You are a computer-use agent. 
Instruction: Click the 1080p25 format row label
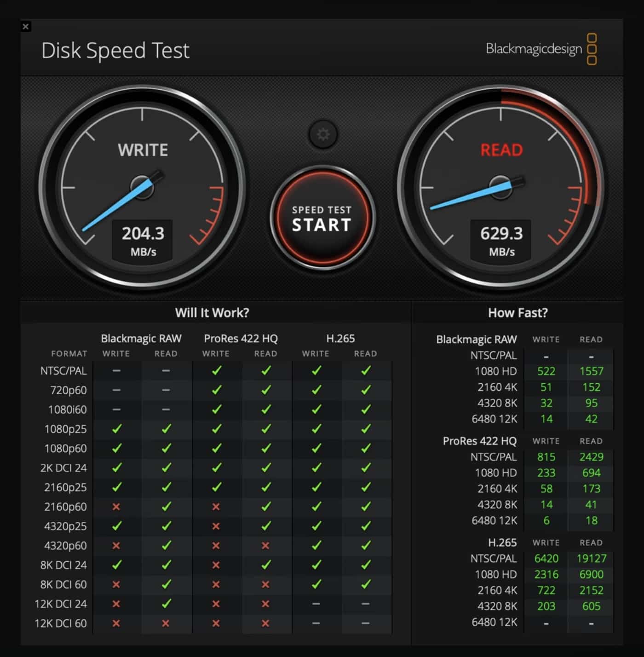pyautogui.click(x=66, y=429)
